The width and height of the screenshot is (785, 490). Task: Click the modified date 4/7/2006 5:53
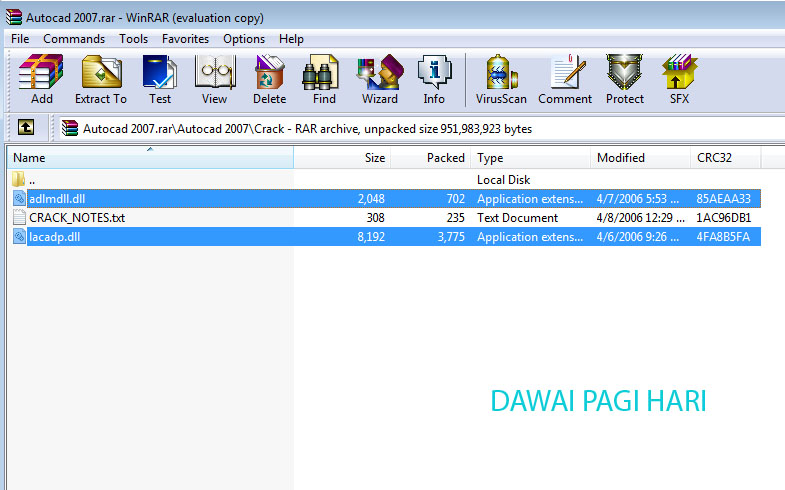(637, 199)
